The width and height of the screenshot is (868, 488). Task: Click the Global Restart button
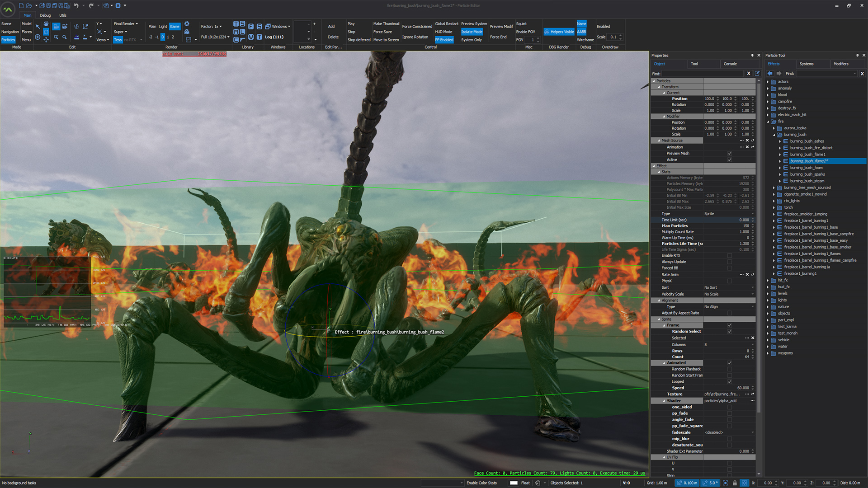tap(446, 24)
